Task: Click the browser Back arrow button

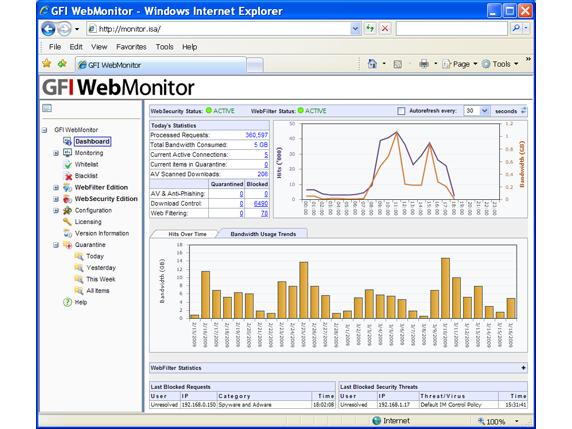Action: [x=48, y=29]
